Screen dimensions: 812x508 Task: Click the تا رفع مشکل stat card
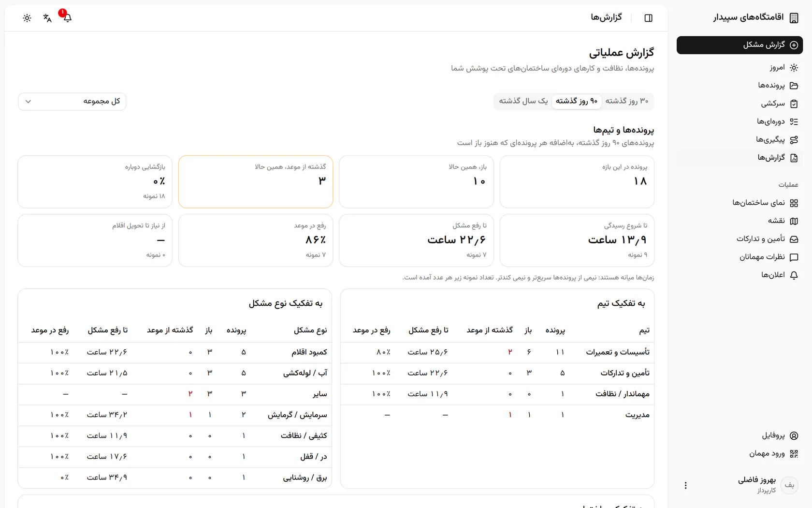tap(416, 240)
